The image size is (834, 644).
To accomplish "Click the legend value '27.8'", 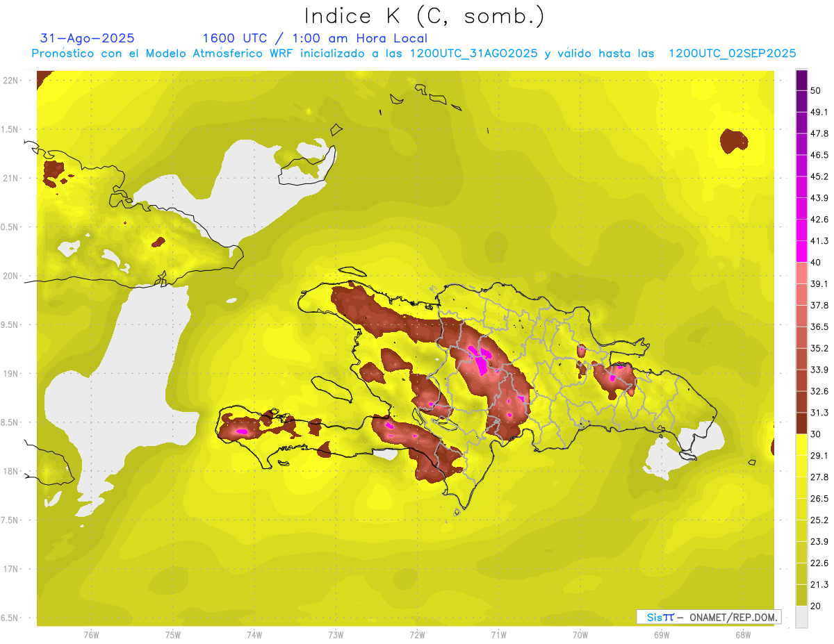I will (819, 477).
